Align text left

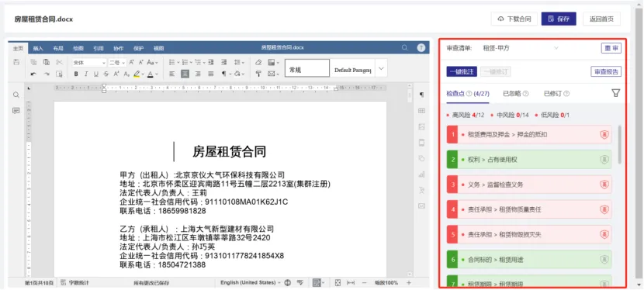[x=171, y=74]
